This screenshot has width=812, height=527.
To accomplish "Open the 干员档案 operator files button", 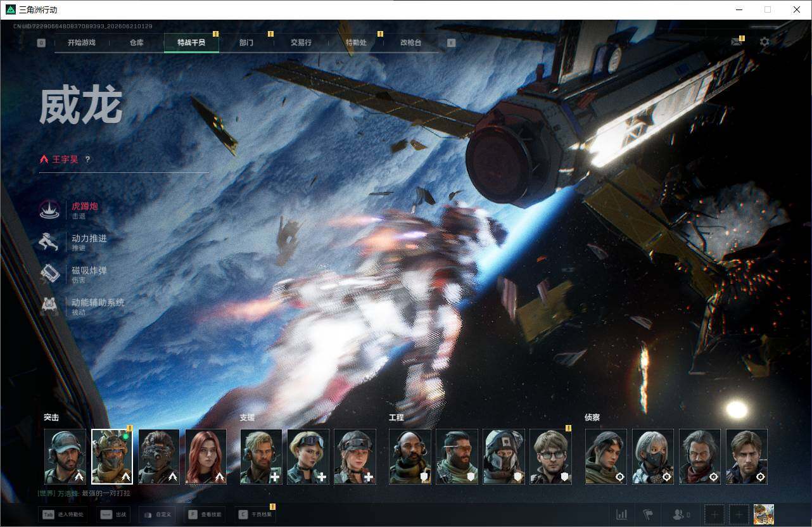I will [255, 514].
